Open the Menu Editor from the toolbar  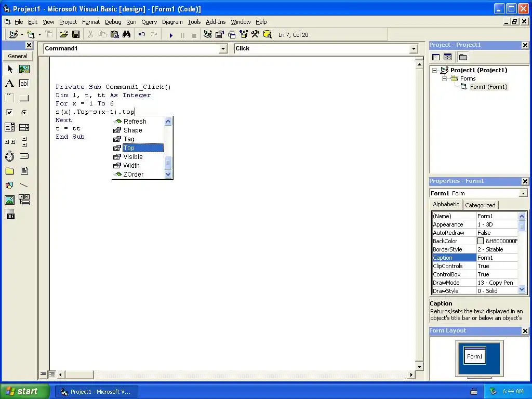(x=49, y=35)
